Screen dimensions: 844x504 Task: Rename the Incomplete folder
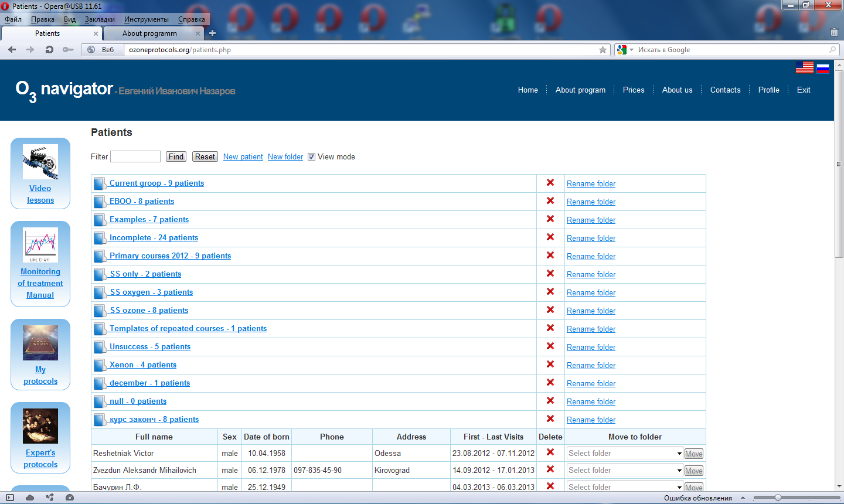(591, 238)
